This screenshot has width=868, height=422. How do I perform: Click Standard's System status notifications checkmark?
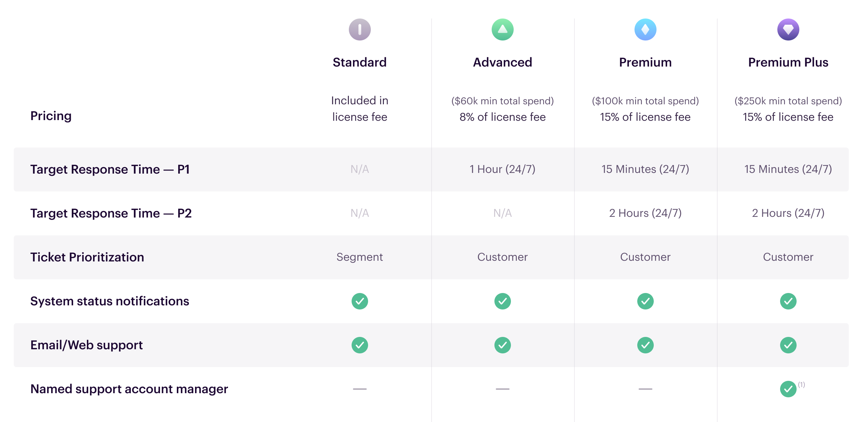[x=359, y=301]
